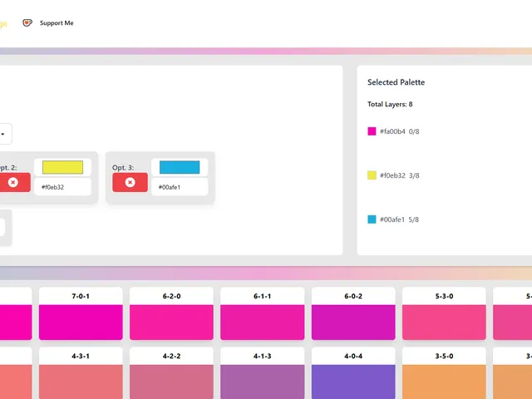
Task: Open the blue color picker for Opt. 3
Action: point(180,167)
